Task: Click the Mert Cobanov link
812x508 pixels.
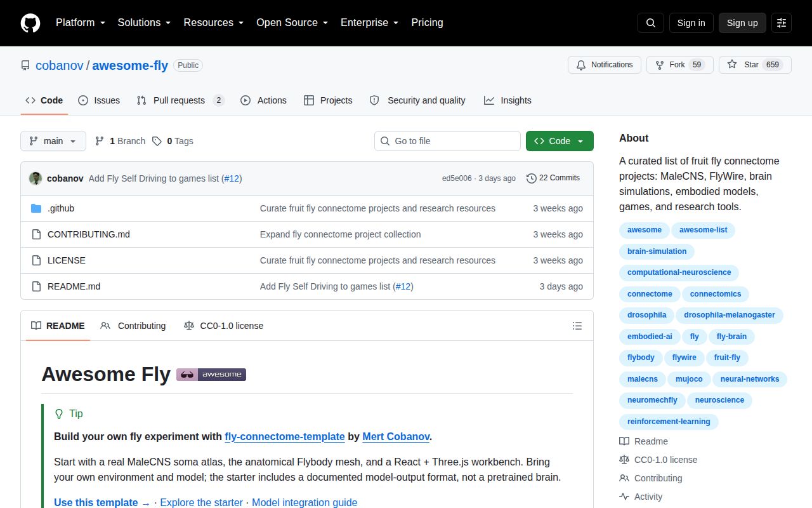Action: tap(396, 437)
